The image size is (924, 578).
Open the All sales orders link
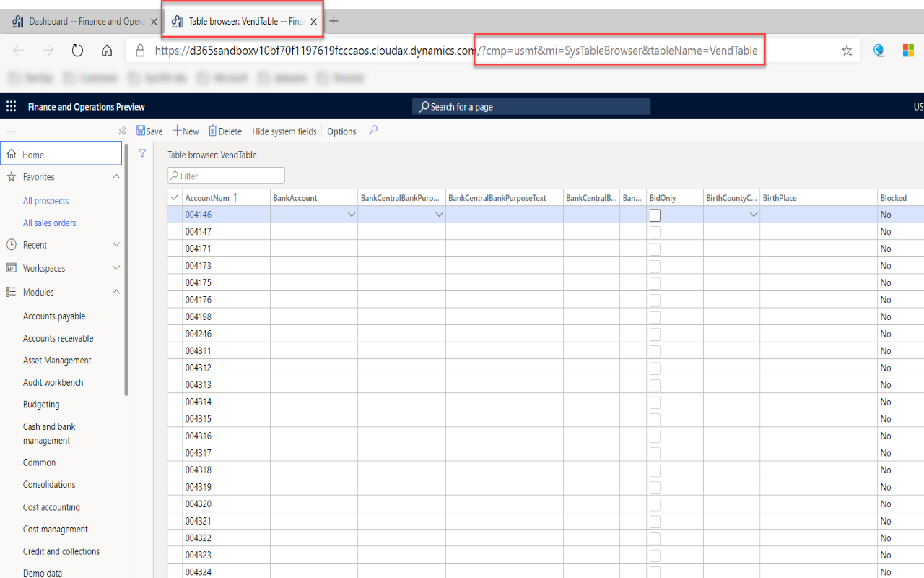coord(50,223)
